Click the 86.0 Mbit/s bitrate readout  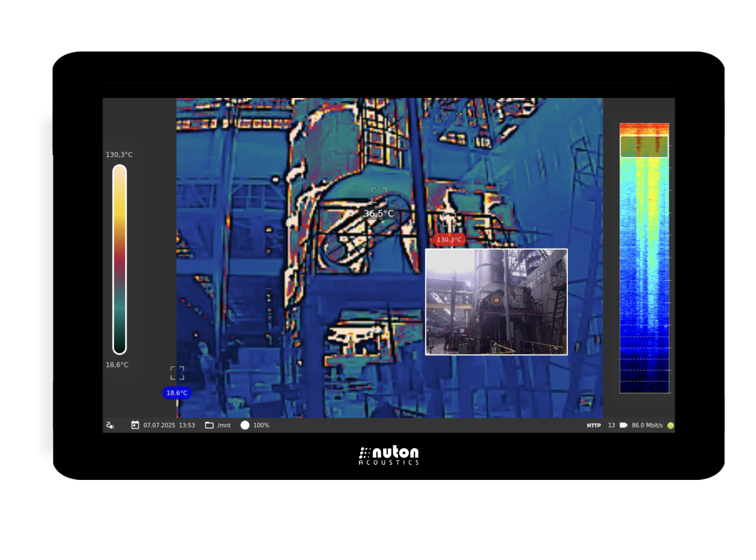point(647,426)
